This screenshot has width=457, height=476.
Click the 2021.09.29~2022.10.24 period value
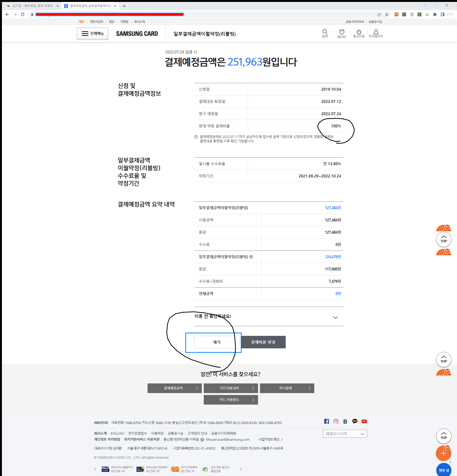[320, 176]
